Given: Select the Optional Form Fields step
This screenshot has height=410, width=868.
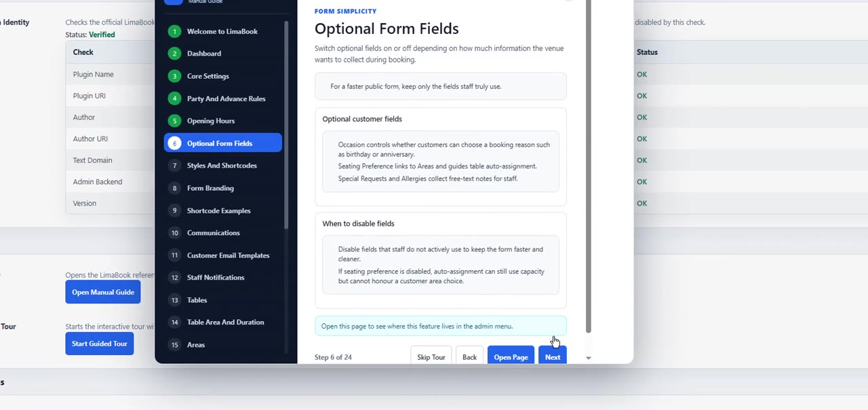Looking at the screenshot, I should tap(222, 143).
